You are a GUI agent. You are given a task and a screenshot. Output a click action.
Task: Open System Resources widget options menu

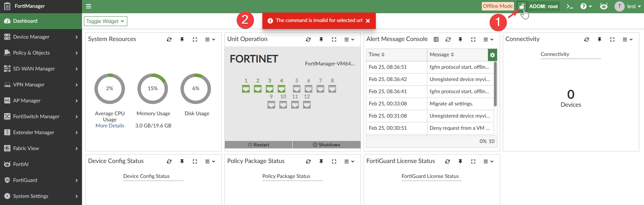tap(210, 40)
